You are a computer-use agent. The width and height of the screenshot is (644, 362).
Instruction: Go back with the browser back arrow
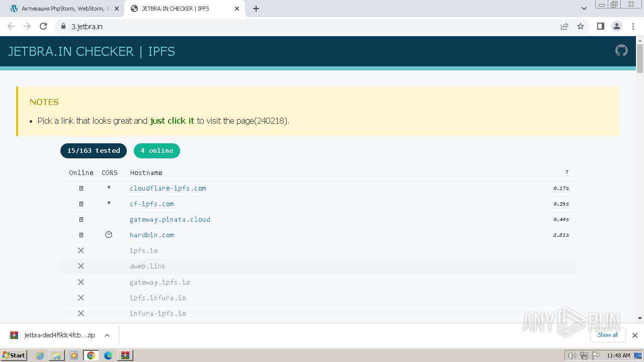coord(11,26)
